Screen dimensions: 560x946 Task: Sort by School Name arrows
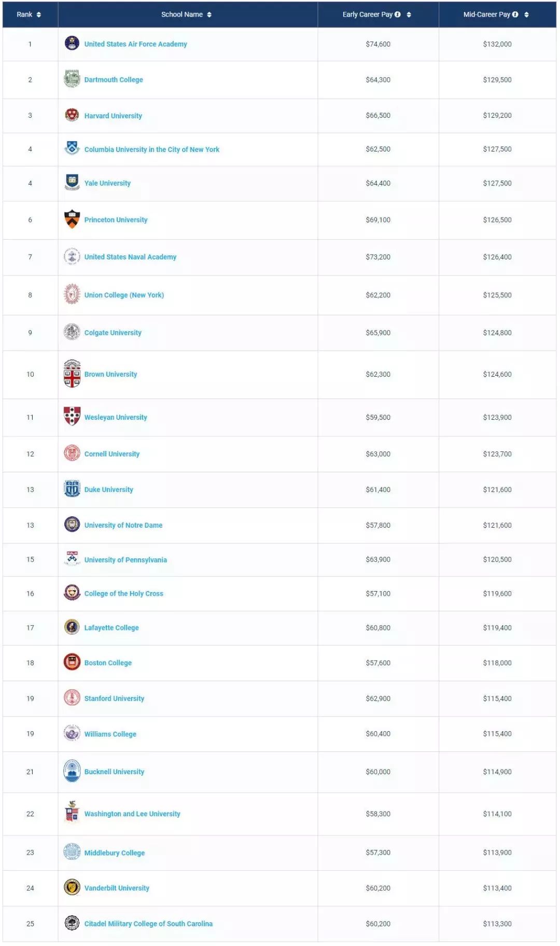tap(209, 15)
